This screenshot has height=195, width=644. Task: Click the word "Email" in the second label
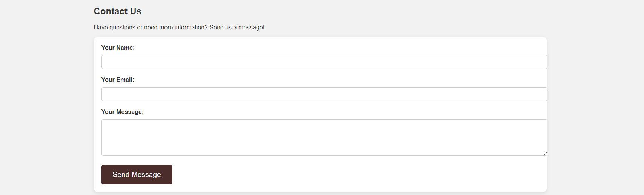point(124,80)
